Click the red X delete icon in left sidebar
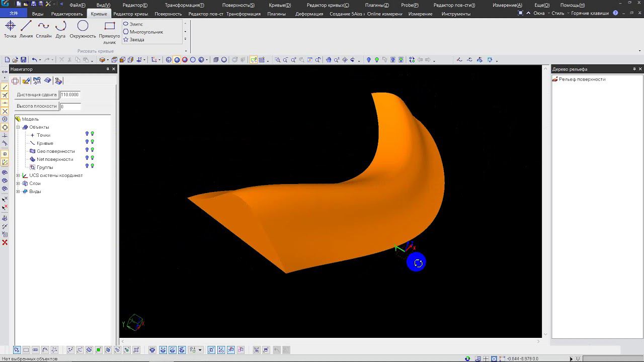 pos(5,242)
